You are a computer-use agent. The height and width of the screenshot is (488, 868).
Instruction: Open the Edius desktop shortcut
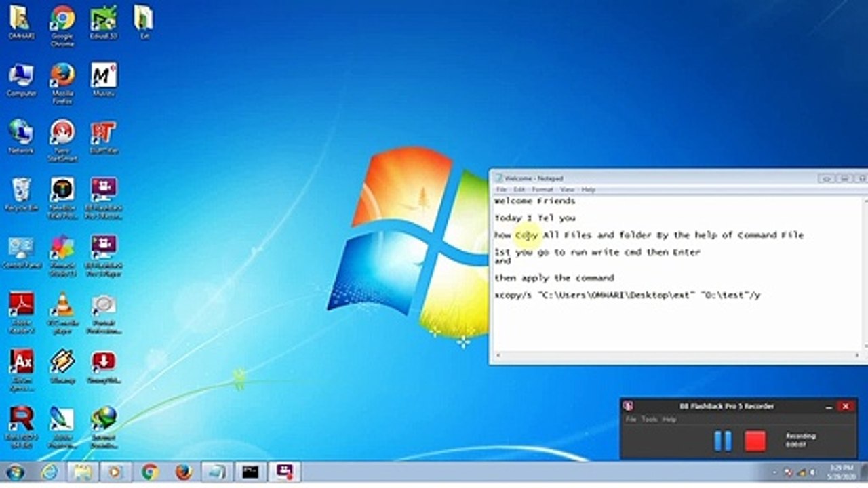(104, 22)
